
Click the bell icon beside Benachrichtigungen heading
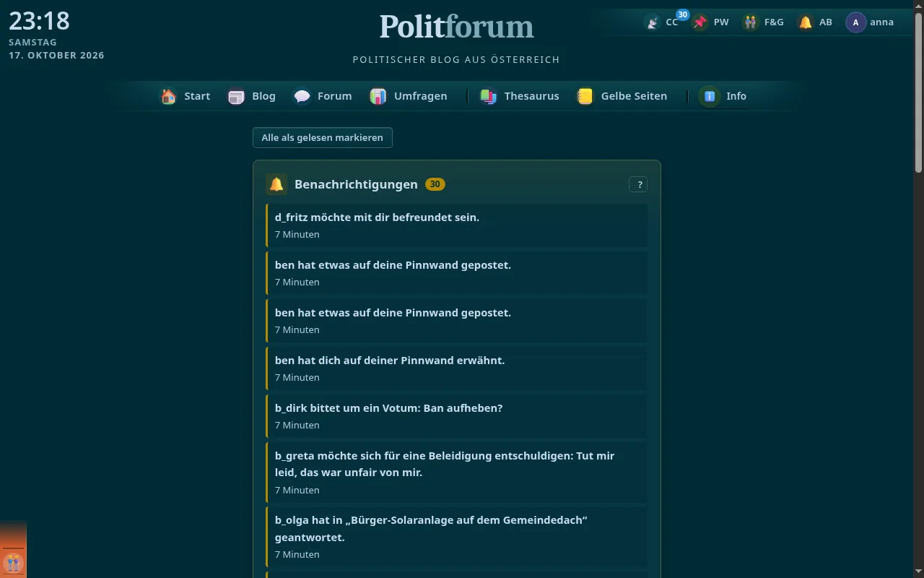(276, 184)
